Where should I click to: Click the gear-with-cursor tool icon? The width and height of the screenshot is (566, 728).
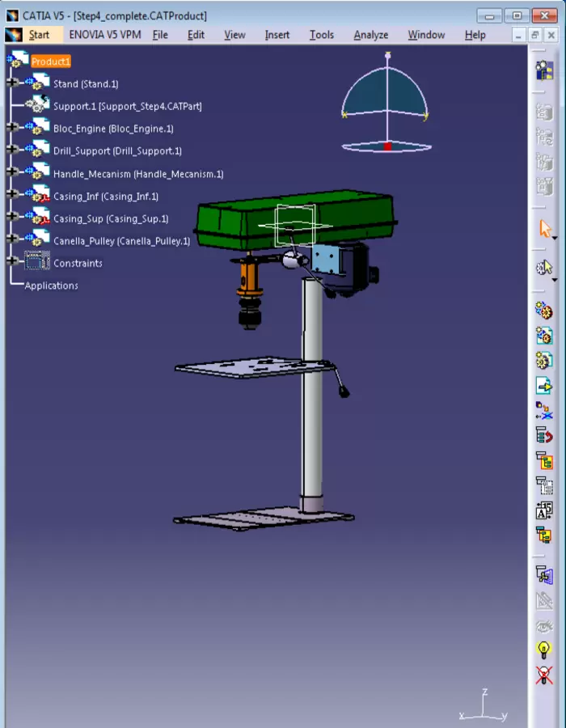coord(544,268)
